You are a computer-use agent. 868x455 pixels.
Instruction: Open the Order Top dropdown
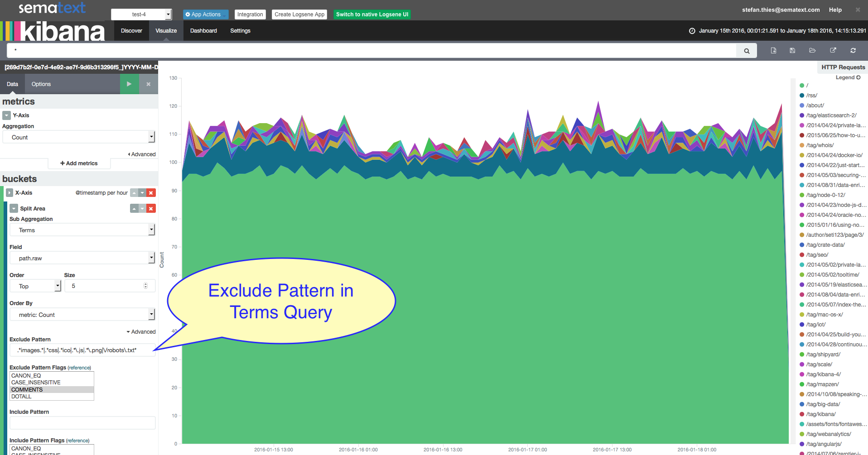coord(35,286)
